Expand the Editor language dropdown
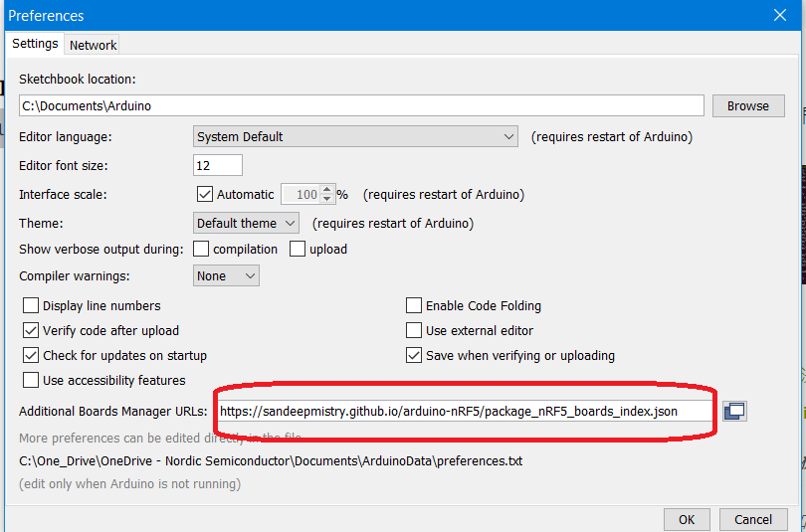 [355, 136]
